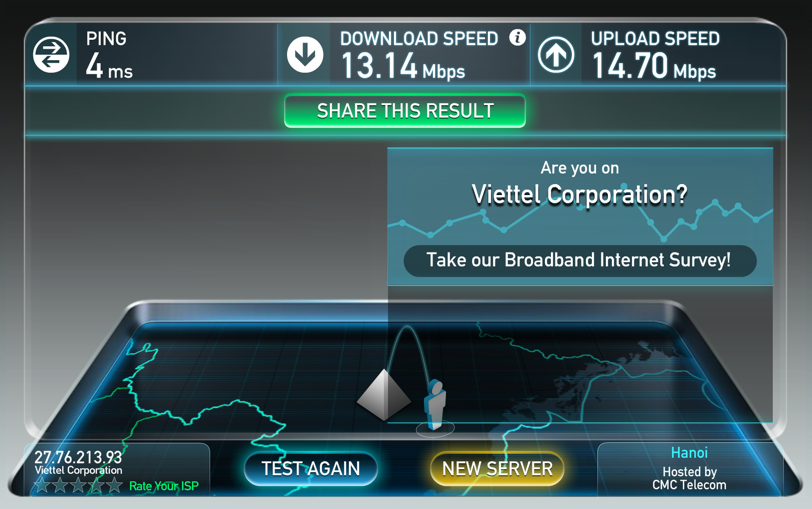Click the upload arrow icon
Viewport: 812px width, 509px height.
coord(556,54)
